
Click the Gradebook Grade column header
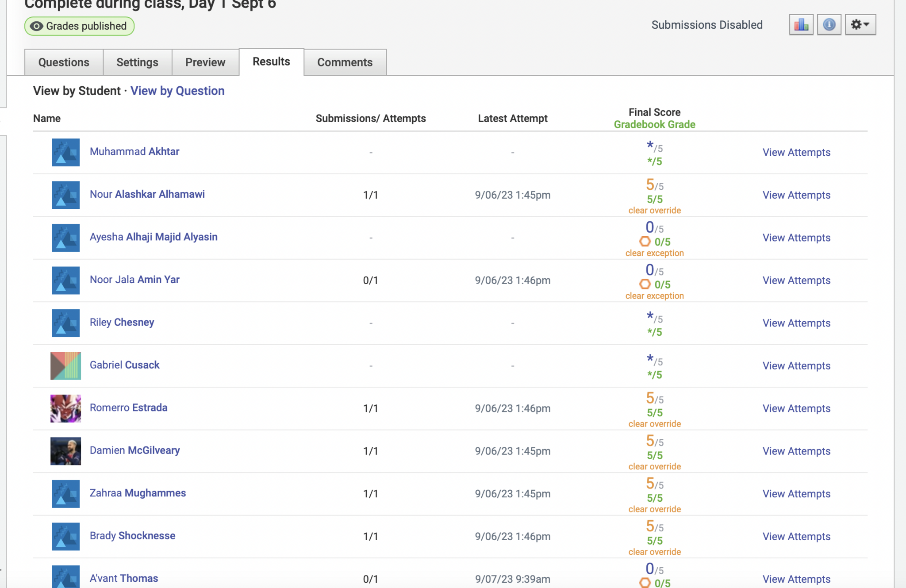click(x=654, y=125)
